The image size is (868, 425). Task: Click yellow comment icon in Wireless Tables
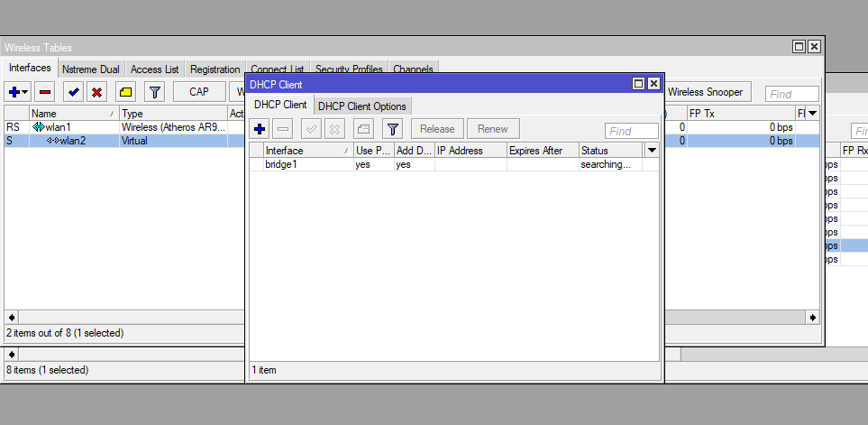click(125, 92)
